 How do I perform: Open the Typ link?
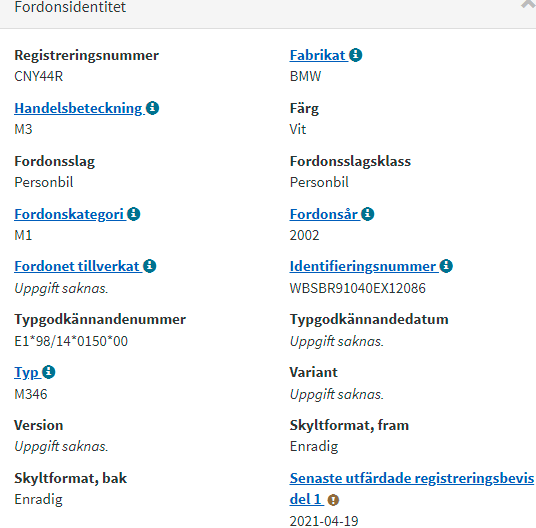pyautogui.click(x=26, y=373)
